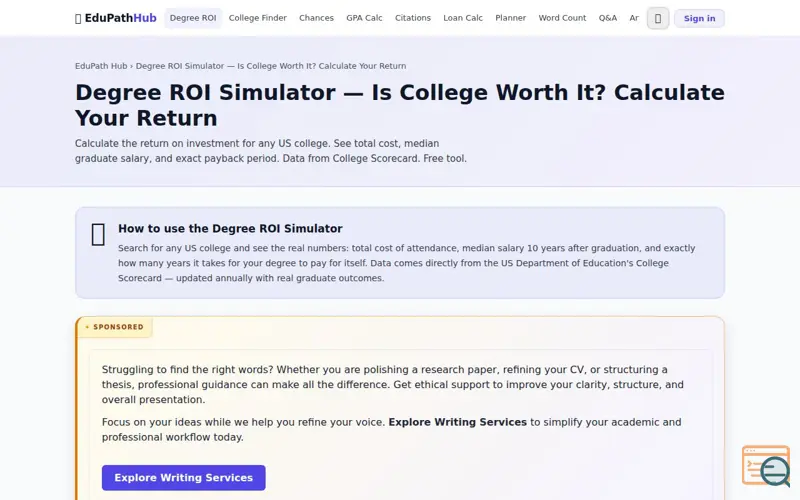800x500 pixels.
Task: Go to College Finder page
Action: [x=258, y=18]
